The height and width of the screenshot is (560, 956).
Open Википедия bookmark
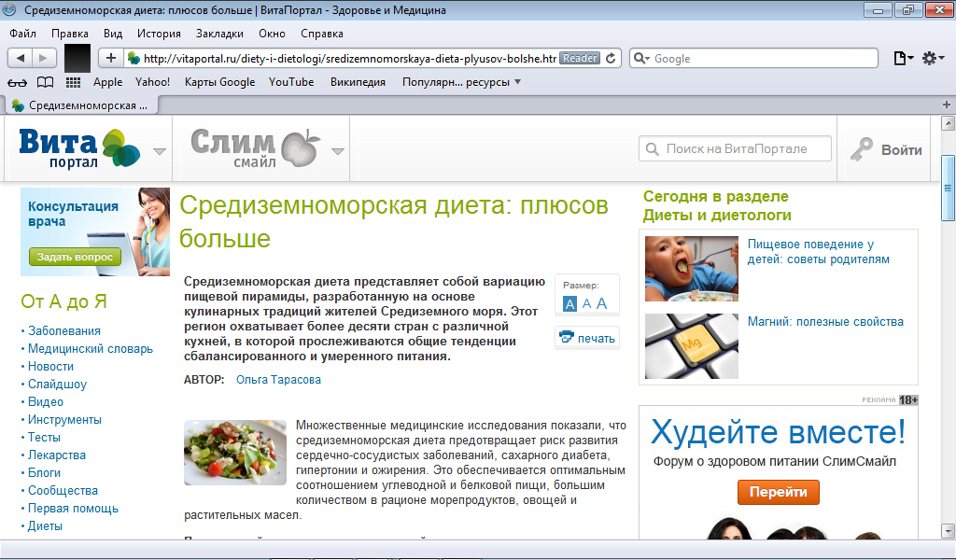click(x=358, y=82)
